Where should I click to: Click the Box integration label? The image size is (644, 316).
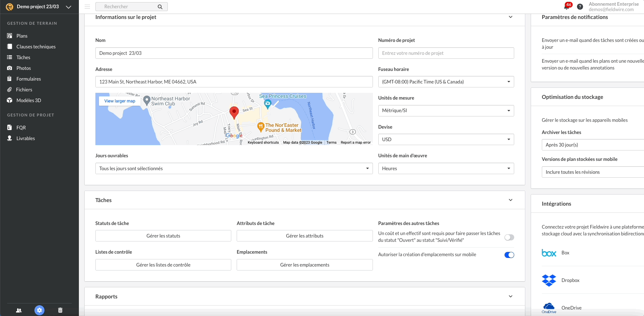click(x=565, y=253)
